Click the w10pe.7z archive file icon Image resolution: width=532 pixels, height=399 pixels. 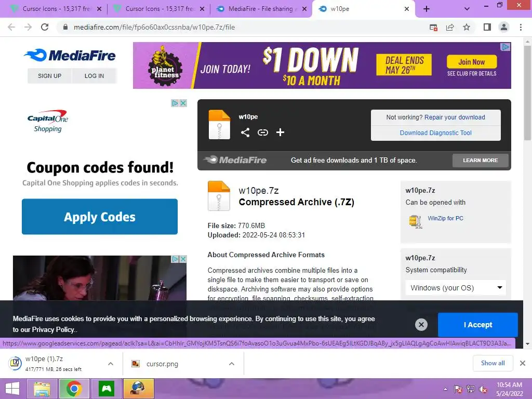point(219,196)
